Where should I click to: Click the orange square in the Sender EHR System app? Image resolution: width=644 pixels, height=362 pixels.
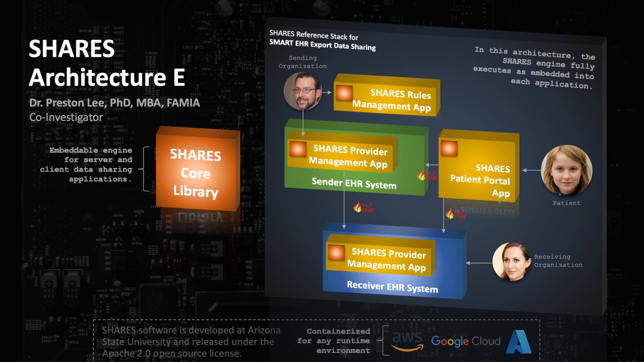coord(298,149)
